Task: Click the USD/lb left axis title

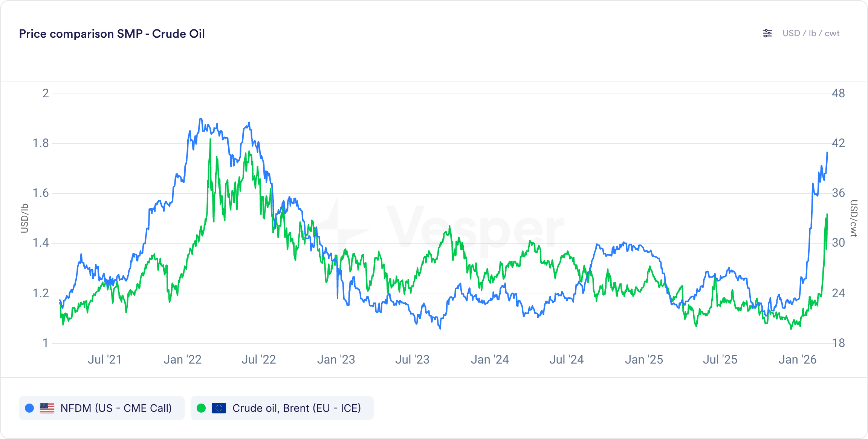Action: coord(24,218)
